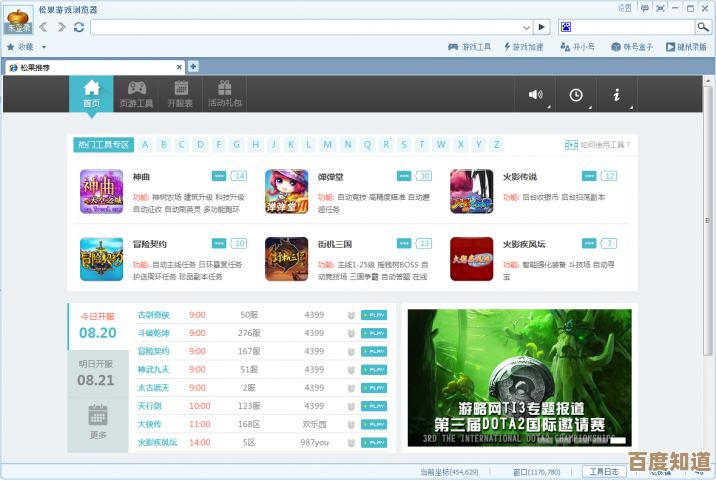Open the info icon menu

[x=616, y=95]
